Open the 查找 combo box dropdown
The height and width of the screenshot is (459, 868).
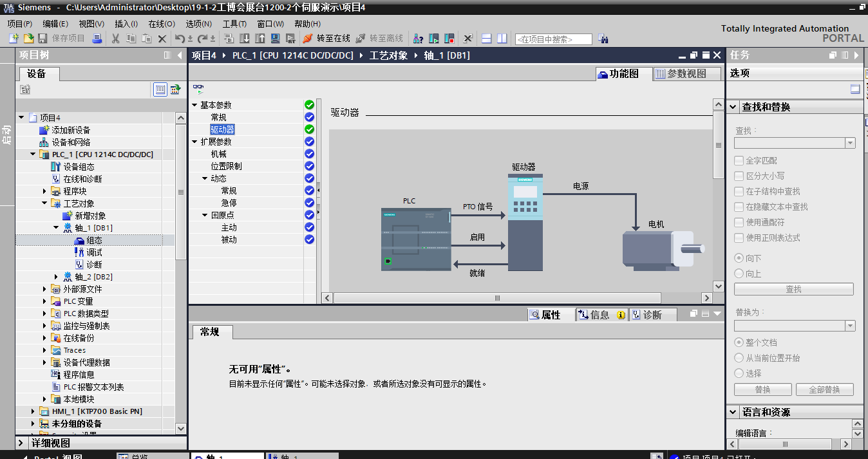tap(850, 143)
